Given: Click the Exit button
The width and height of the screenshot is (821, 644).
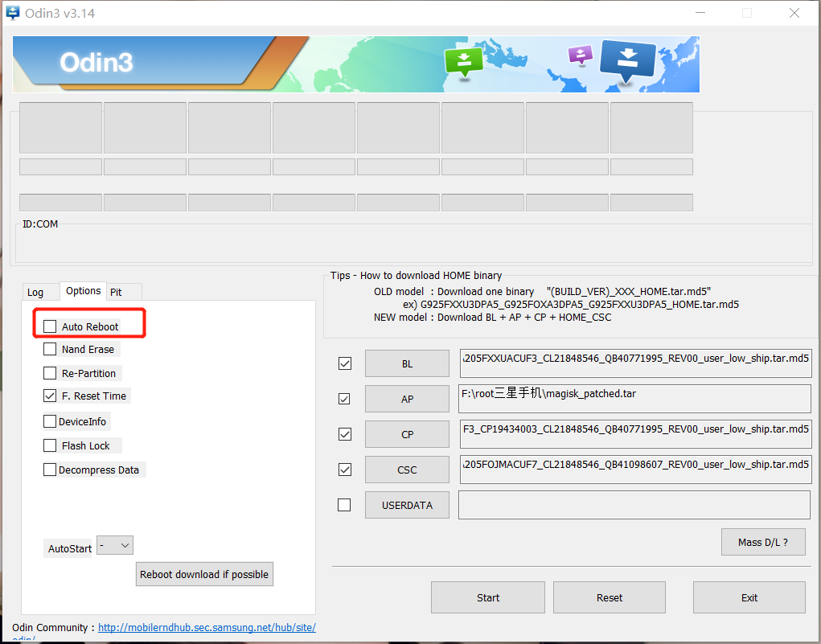Looking at the screenshot, I should click(749, 597).
